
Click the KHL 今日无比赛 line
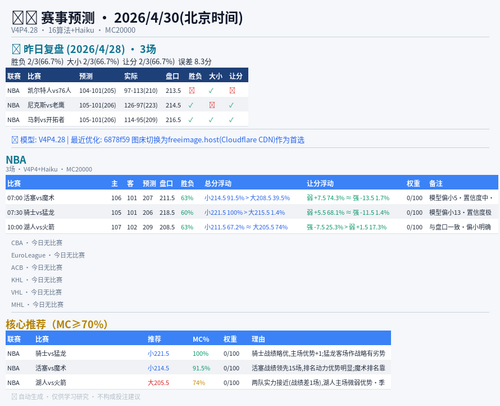click(x=37, y=280)
